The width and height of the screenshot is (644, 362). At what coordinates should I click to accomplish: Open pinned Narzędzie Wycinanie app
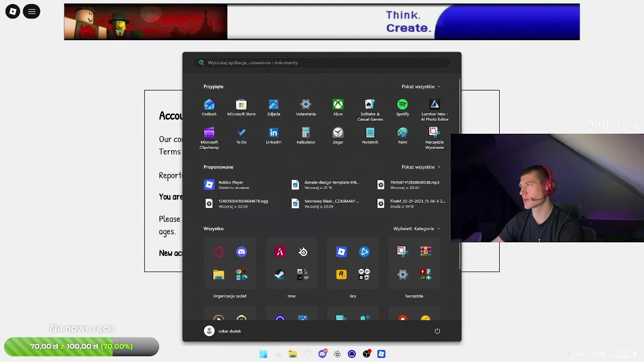pos(435,138)
